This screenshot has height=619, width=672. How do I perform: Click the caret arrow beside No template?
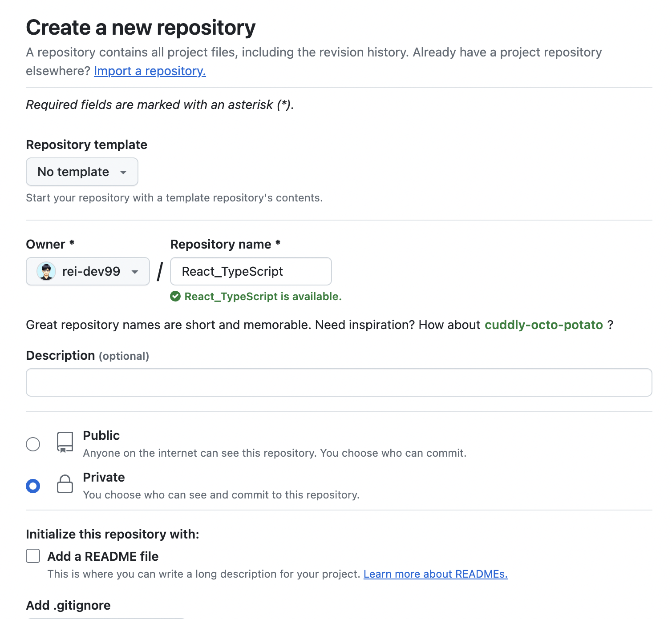[123, 172]
